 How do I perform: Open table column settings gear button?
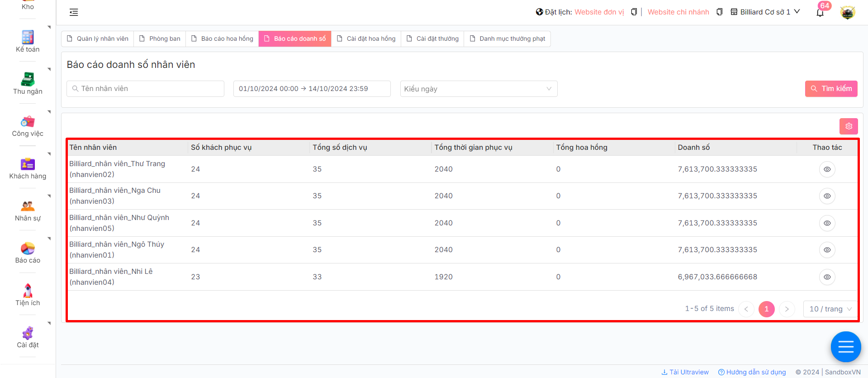pos(848,126)
